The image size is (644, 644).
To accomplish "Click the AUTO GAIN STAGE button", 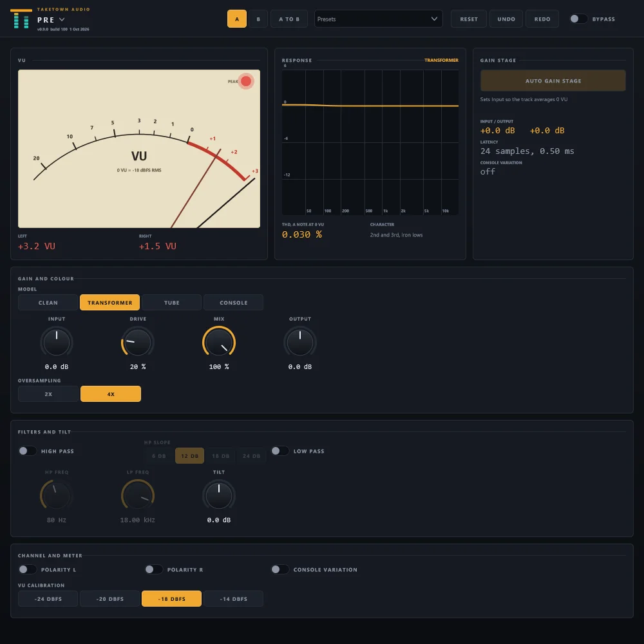I will (553, 81).
